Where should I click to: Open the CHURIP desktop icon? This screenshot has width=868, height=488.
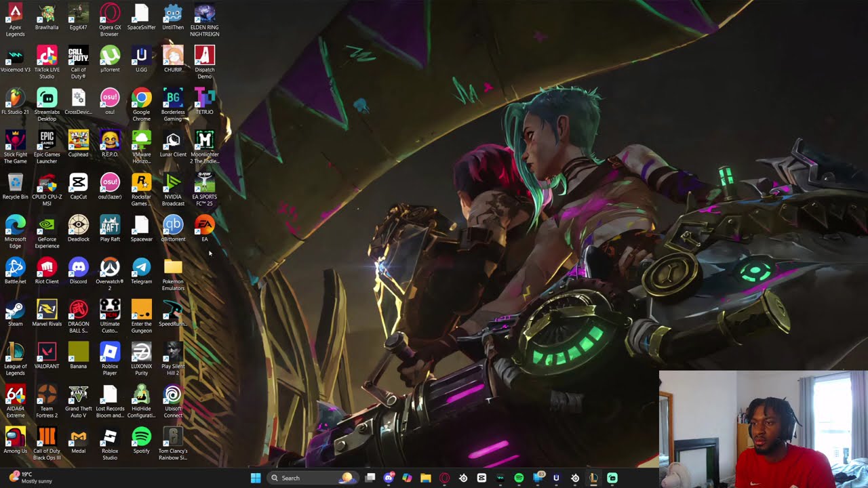173,59
